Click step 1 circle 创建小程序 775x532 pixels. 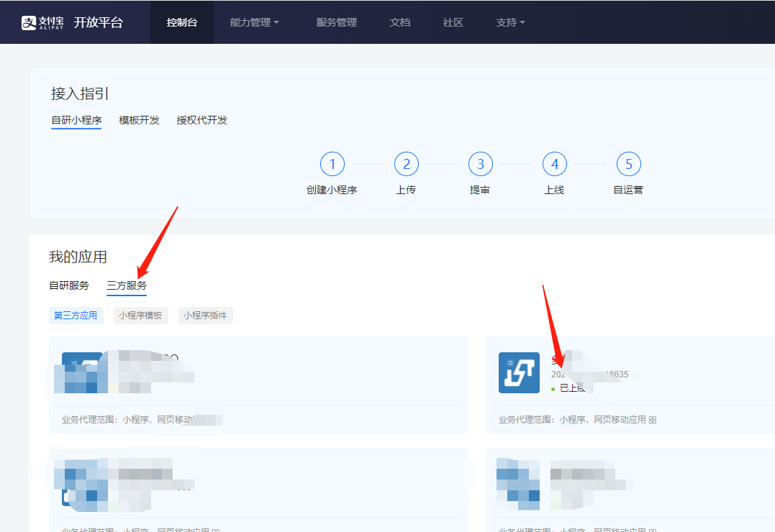[x=332, y=164]
